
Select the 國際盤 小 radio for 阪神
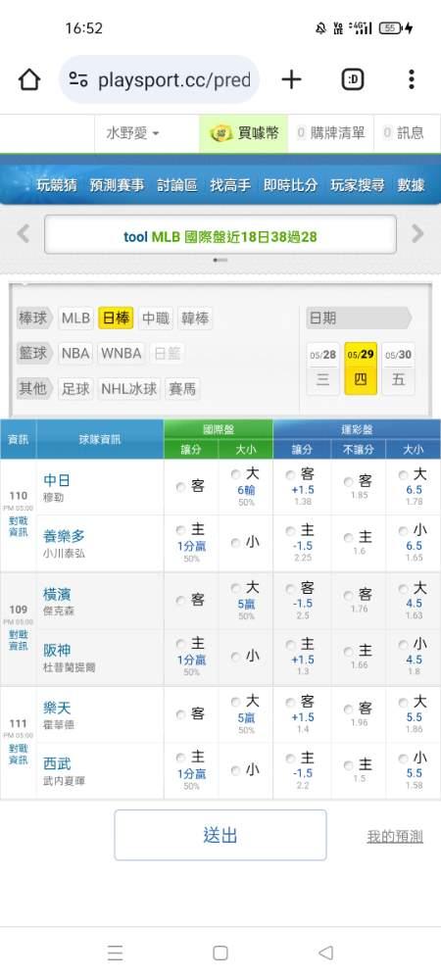click(x=235, y=657)
